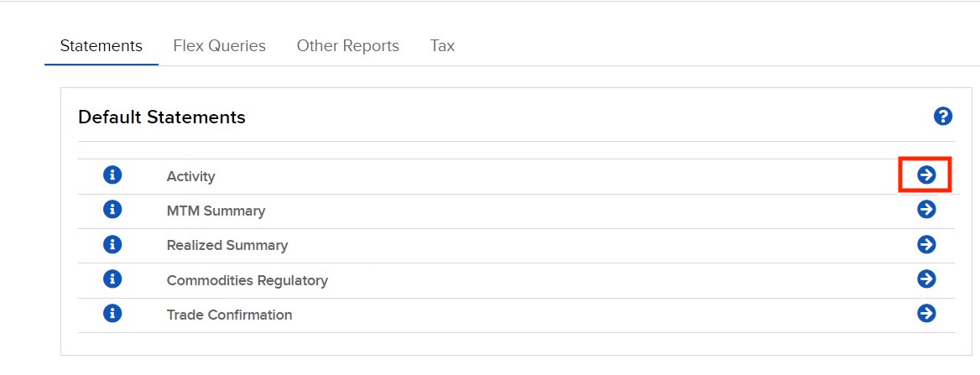Launch the Realized Summary arrow button

(926, 244)
